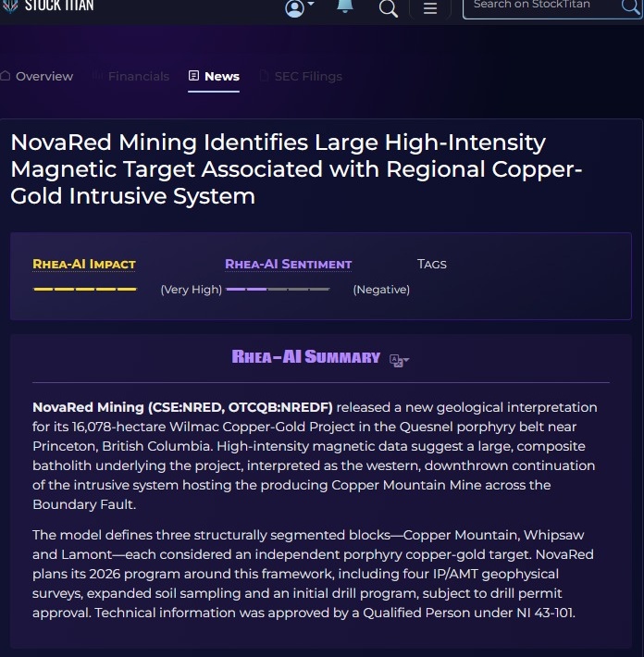Click the (Negative) sentiment label

click(381, 290)
